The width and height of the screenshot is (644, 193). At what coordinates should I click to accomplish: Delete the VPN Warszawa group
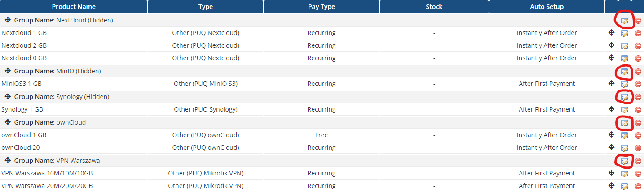coord(638,161)
